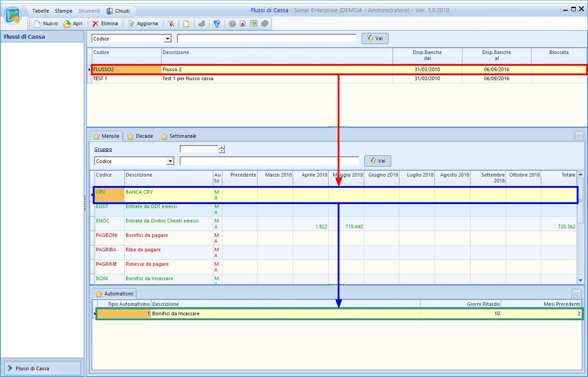Click the red arrow export icon in toolbar
Viewport: 588px width, 377px height.
[243, 24]
